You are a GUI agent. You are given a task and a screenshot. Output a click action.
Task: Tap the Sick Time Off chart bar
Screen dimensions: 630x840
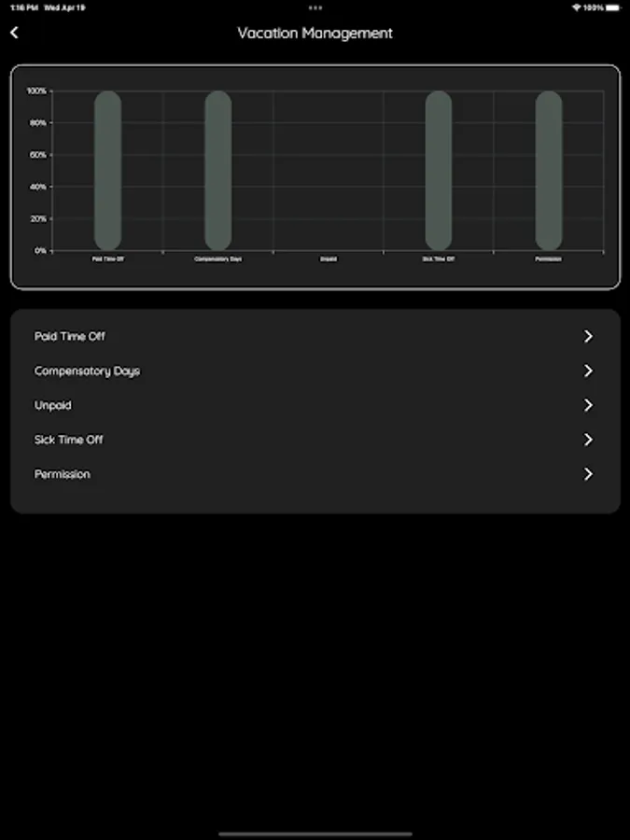click(x=439, y=171)
